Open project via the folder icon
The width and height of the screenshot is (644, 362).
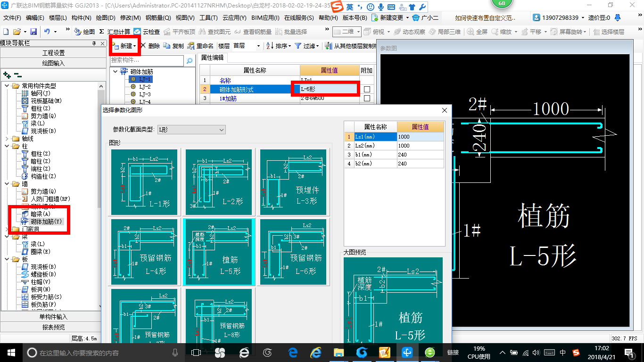[x=17, y=32]
